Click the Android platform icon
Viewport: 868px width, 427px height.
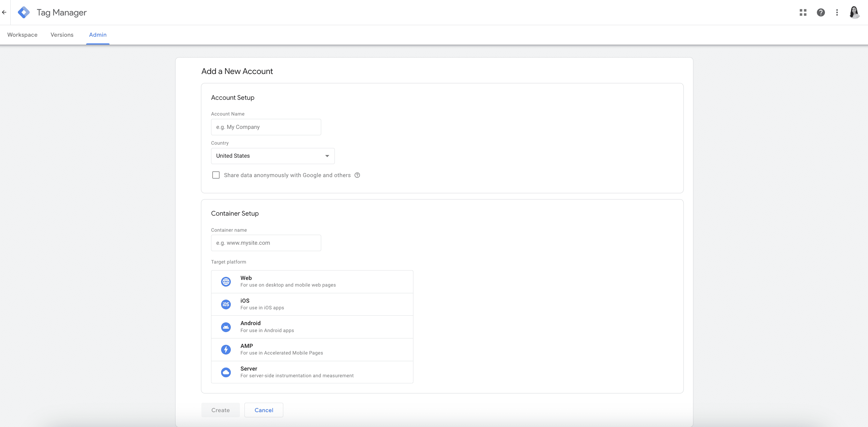click(226, 327)
